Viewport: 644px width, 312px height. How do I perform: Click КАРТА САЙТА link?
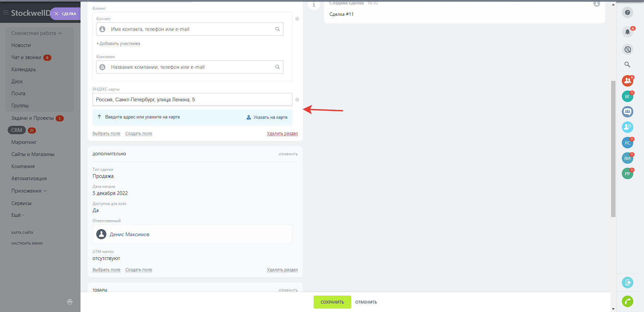(x=22, y=233)
